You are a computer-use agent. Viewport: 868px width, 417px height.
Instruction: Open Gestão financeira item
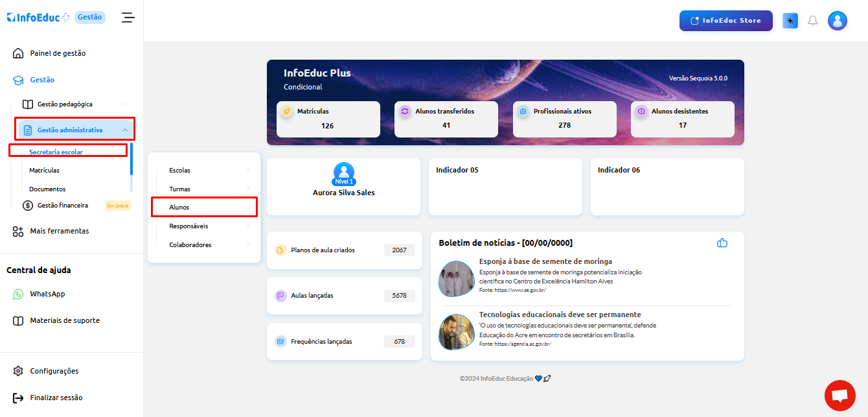coord(63,206)
